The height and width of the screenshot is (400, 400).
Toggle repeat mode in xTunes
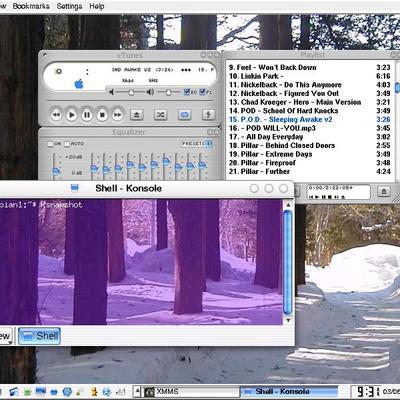[184, 115]
